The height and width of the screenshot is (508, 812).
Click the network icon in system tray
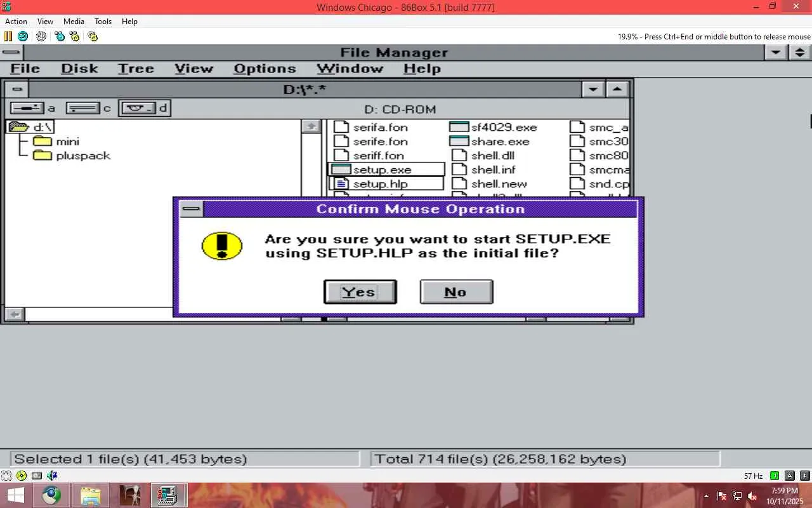[737, 496]
